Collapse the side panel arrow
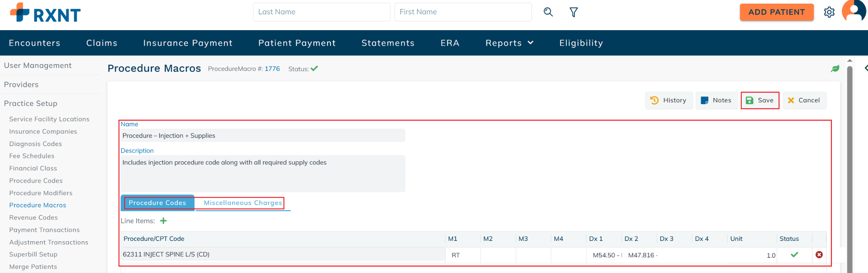The image size is (868, 273). pyautogui.click(x=865, y=68)
